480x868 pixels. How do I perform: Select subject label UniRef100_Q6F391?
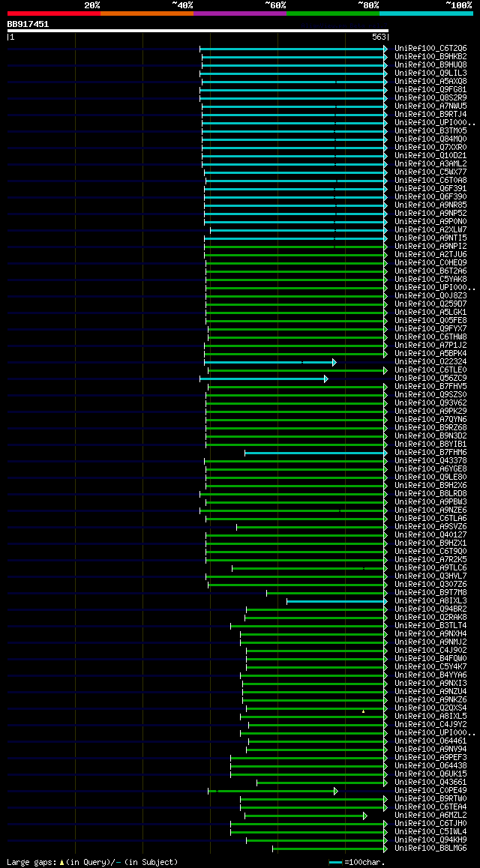[x=430, y=189]
